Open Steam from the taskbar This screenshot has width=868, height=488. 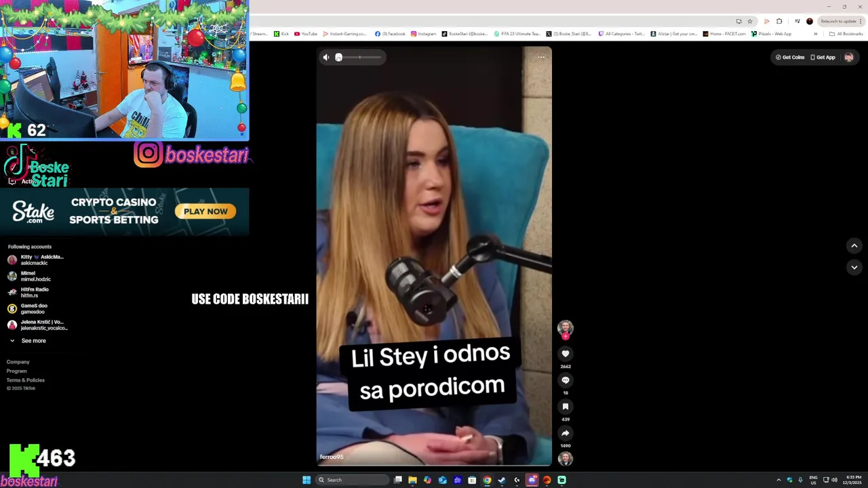pyautogui.click(x=502, y=480)
